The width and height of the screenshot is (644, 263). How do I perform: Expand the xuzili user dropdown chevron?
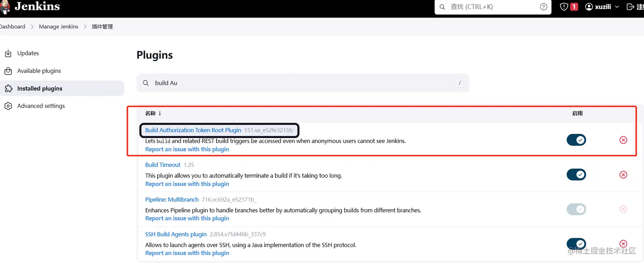coord(617,7)
